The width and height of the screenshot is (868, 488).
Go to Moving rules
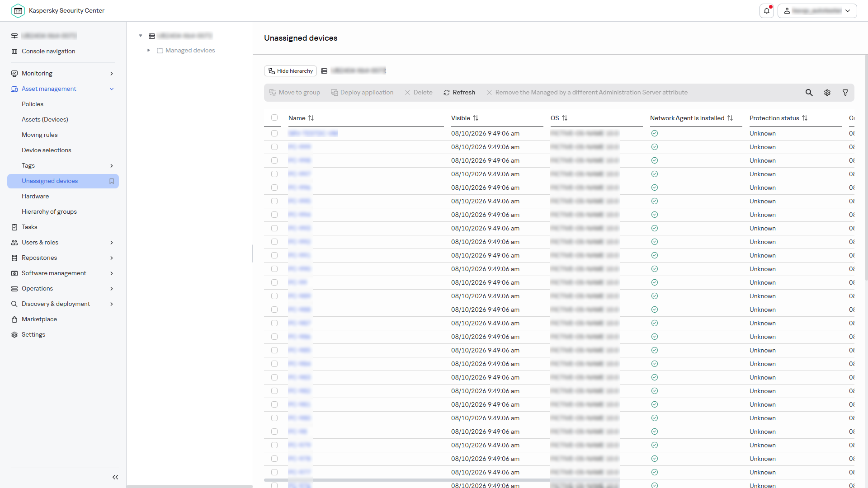point(40,135)
